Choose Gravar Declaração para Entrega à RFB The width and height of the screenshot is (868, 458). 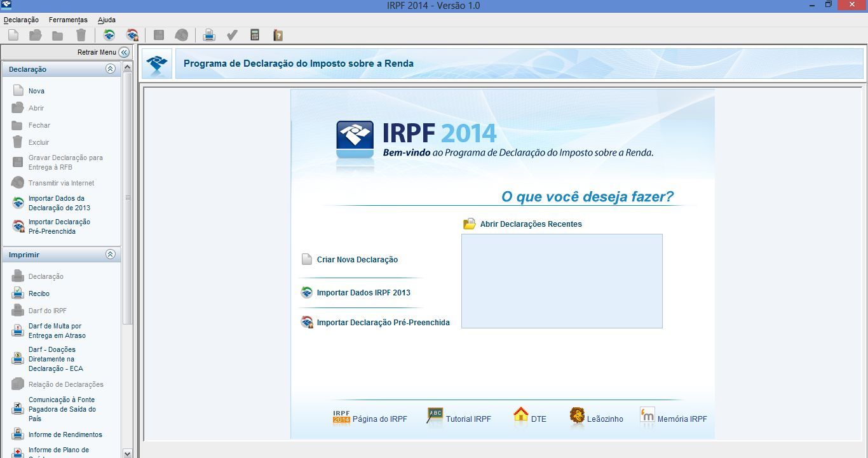57,163
